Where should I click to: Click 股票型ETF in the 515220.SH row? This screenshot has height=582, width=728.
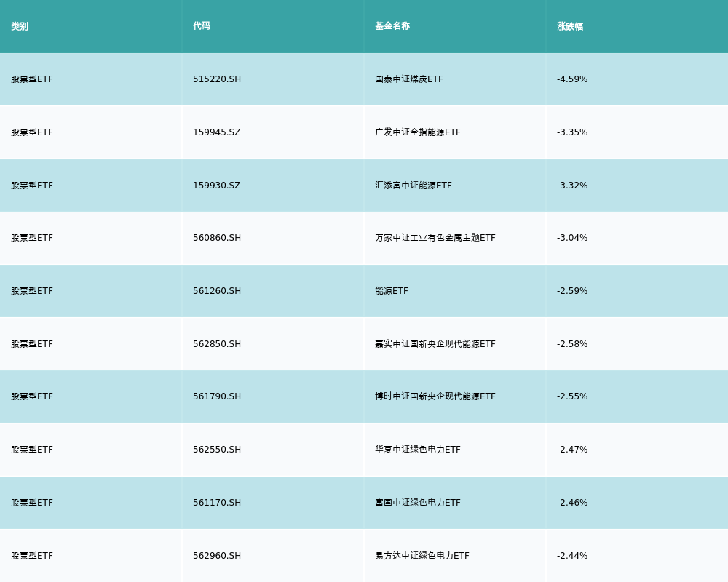(x=32, y=79)
